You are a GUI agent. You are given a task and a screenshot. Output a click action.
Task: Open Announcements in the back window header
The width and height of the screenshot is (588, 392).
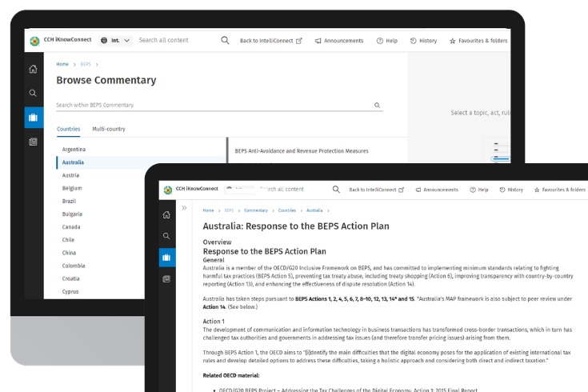pyautogui.click(x=339, y=41)
